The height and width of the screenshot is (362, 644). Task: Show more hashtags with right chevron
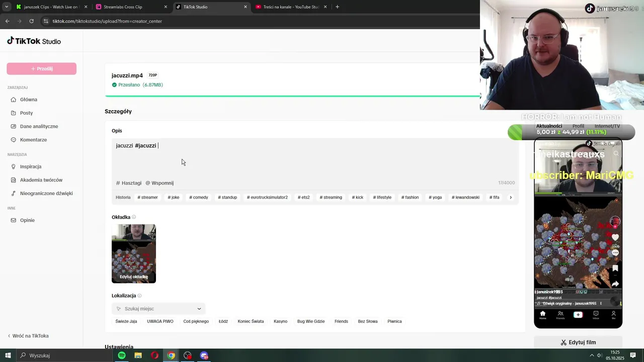pyautogui.click(x=511, y=197)
